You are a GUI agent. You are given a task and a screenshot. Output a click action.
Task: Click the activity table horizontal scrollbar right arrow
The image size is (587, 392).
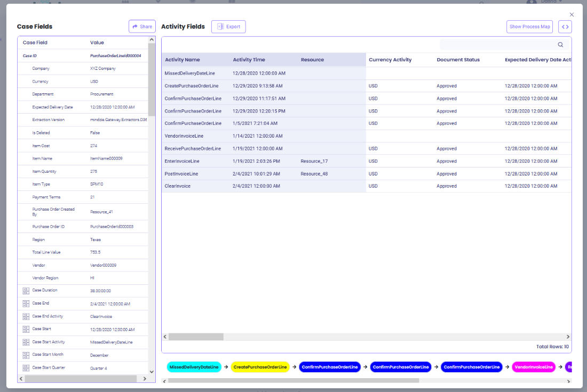[x=568, y=337]
